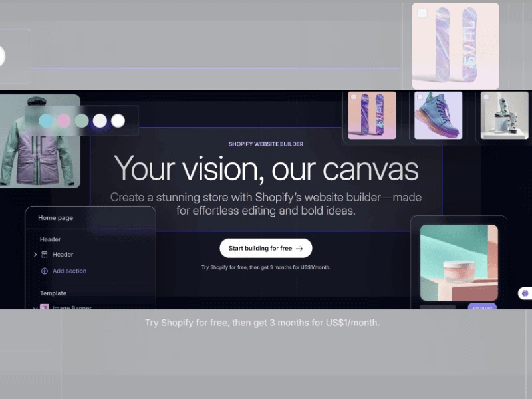Tick the checkbox on the large snowboard image

coord(422,13)
